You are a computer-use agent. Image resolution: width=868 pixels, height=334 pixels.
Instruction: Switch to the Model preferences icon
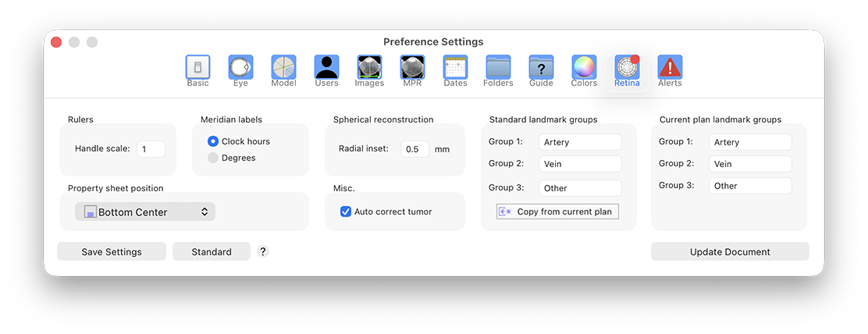283,69
